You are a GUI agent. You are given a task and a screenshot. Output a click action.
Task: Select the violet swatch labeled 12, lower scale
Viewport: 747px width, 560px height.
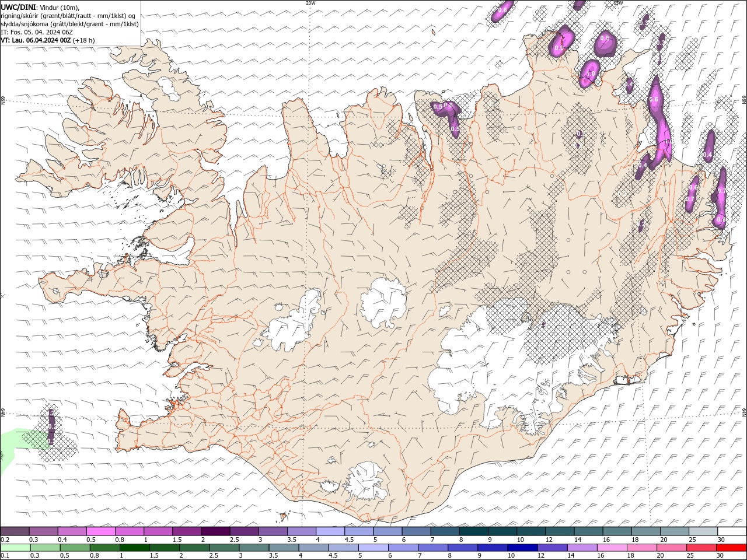553,548
